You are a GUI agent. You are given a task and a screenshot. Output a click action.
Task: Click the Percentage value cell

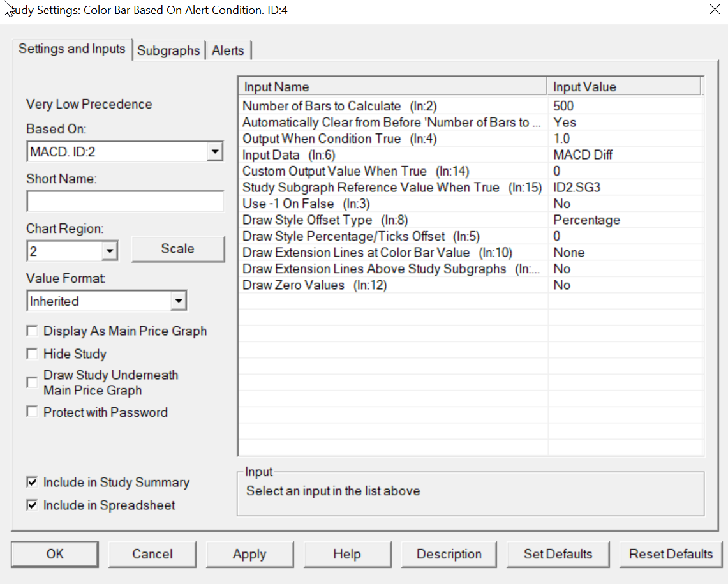pos(625,220)
